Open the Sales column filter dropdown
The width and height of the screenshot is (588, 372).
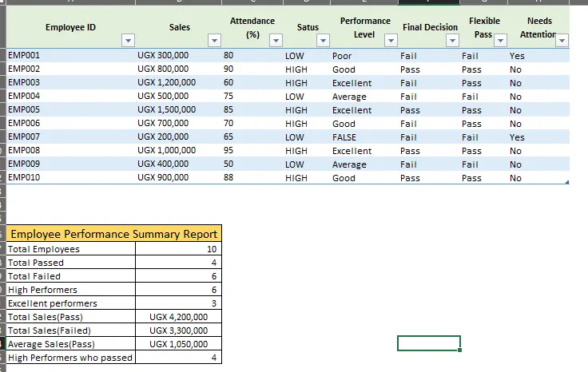click(214, 40)
